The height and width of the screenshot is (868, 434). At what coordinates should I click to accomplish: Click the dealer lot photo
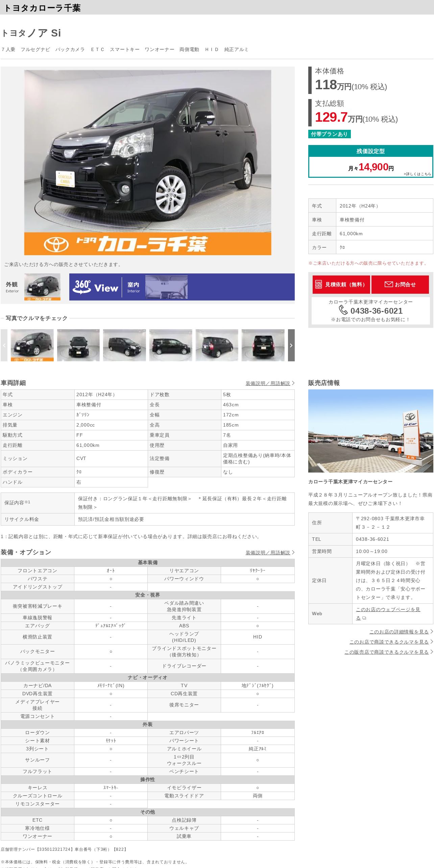pos(370,431)
